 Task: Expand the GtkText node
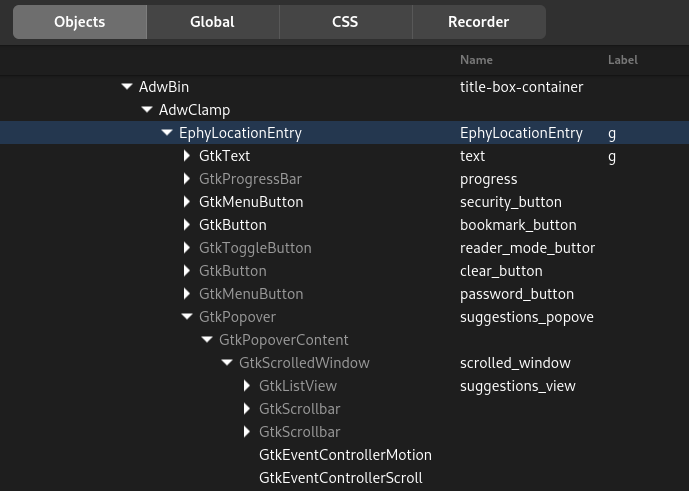(x=187, y=156)
